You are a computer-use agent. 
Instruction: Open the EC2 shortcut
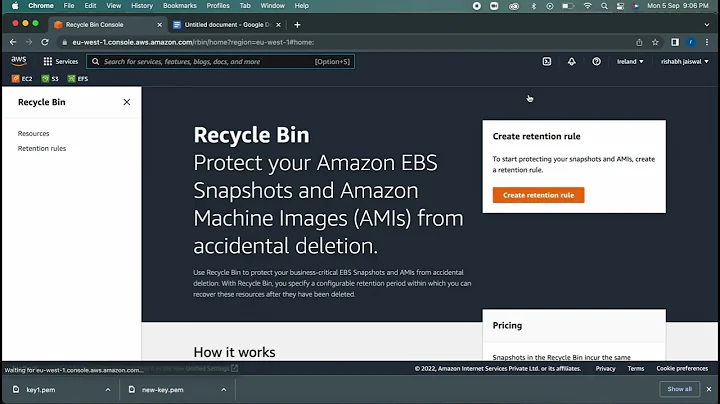pyautogui.click(x=22, y=79)
